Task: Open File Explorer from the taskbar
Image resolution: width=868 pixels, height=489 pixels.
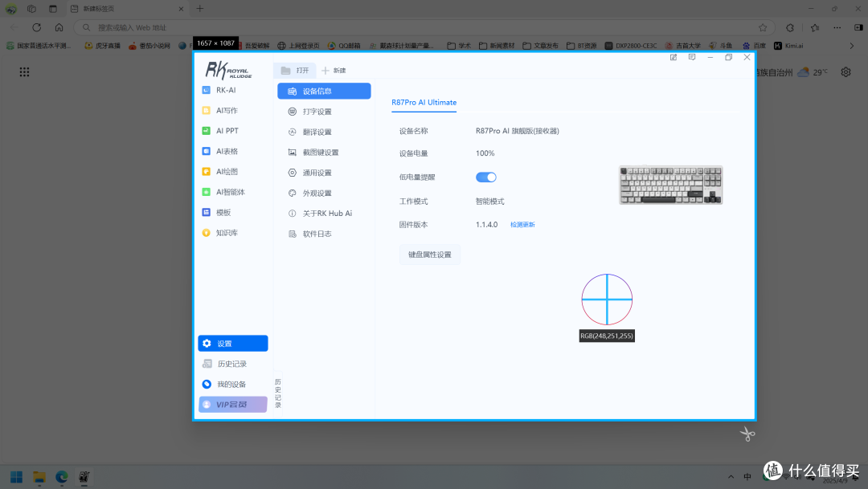Action: [39, 477]
